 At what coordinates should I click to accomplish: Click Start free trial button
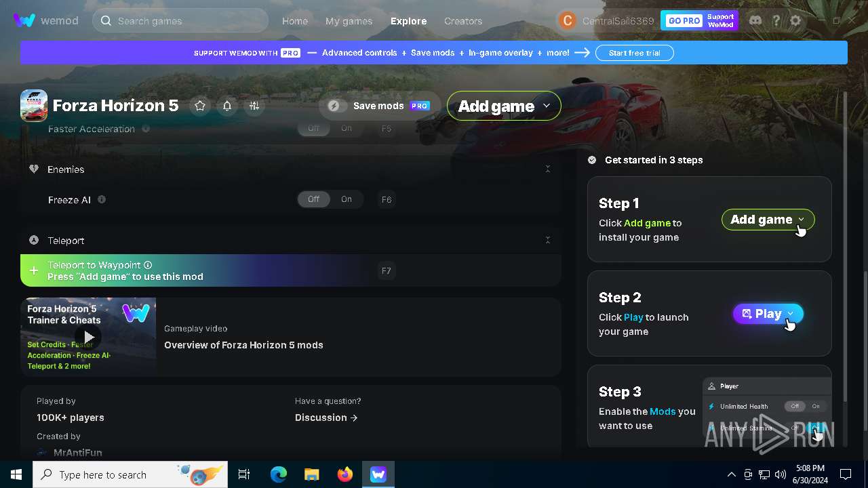point(634,53)
